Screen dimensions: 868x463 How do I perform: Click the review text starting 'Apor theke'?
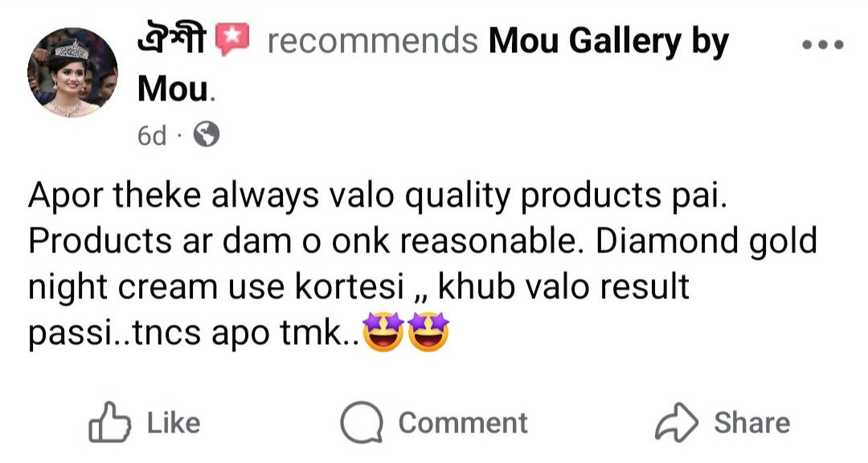tap(423, 264)
